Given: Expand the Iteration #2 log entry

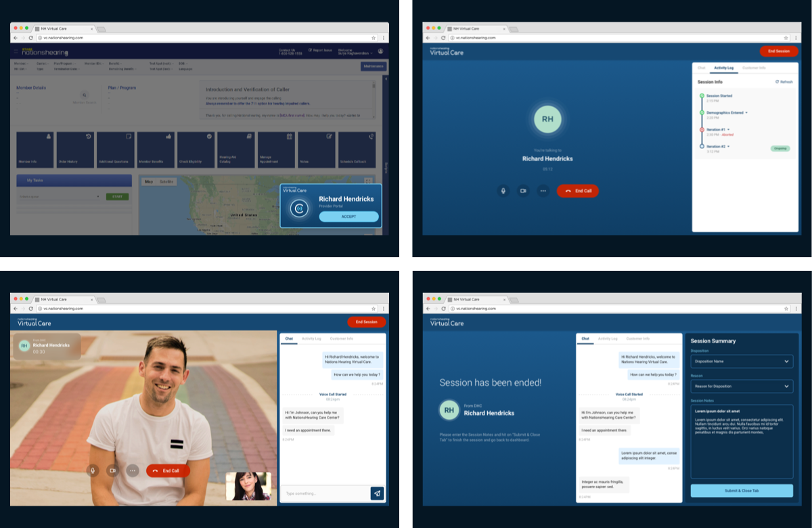Looking at the screenshot, I should (x=729, y=146).
